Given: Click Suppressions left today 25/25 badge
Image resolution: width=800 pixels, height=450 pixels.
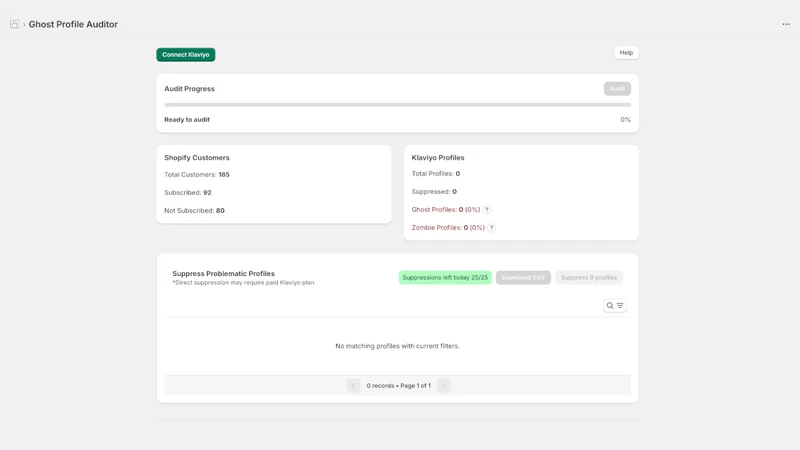Looking at the screenshot, I should point(445,278).
